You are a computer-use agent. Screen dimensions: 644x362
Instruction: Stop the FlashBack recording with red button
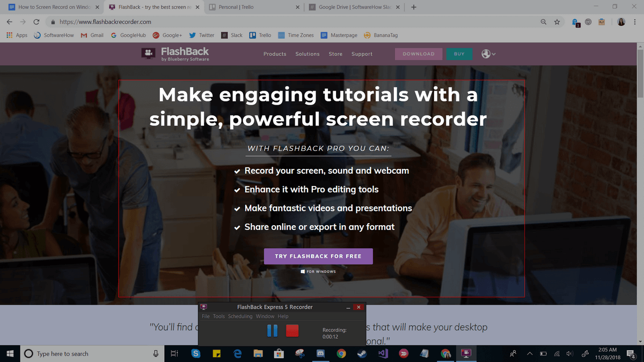coord(292,330)
